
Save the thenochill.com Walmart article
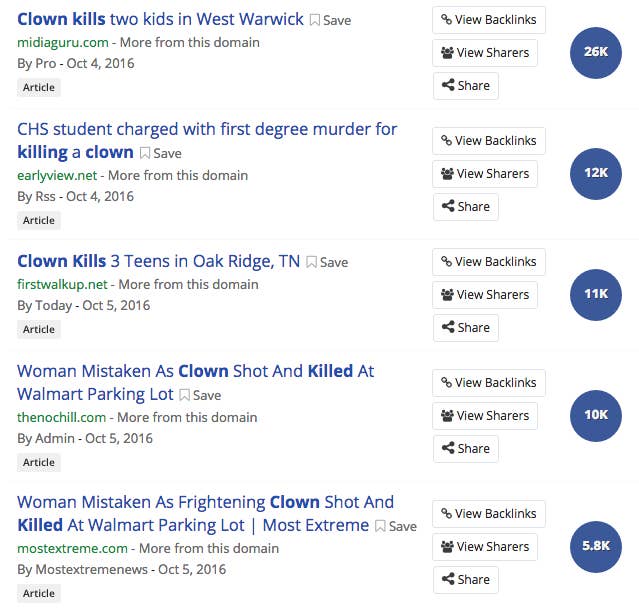[200, 395]
